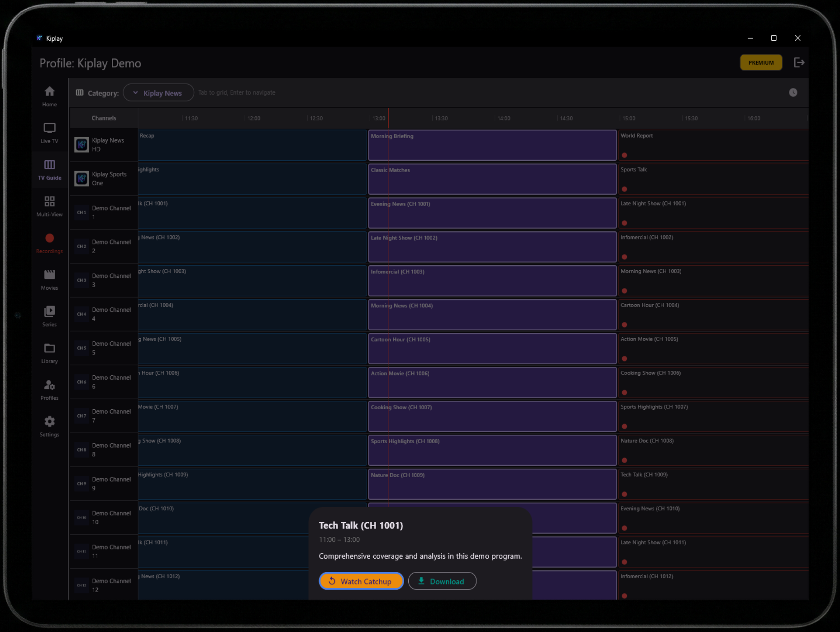This screenshot has height=632, width=840.
Task: Click the Download button
Action: click(442, 581)
